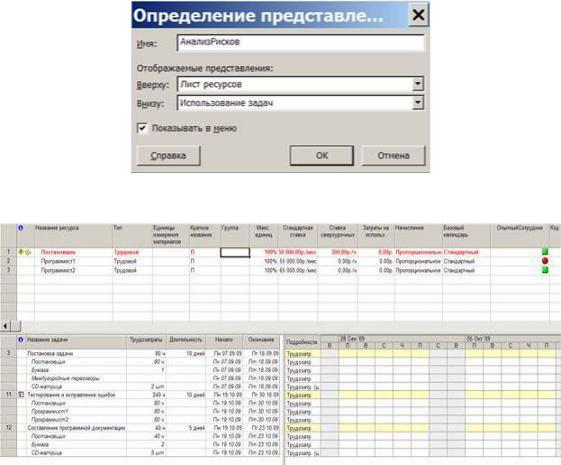This screenshot has width=561, height=465.
Task: Click the Программист2 resource name cell
Action: click(x=73, y=270)
